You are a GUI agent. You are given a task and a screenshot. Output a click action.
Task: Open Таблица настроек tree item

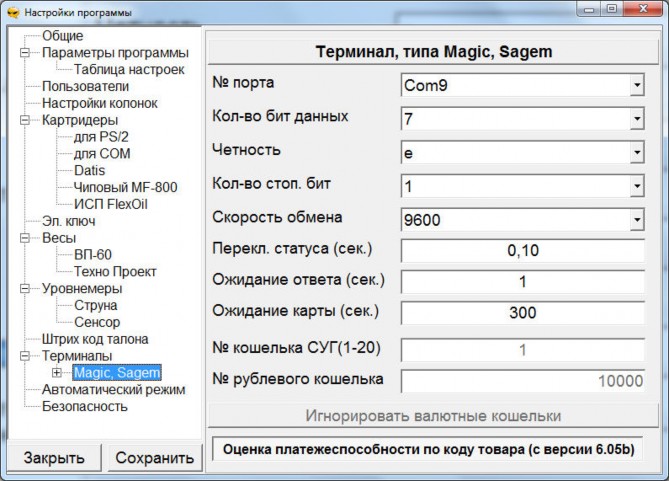point(129,70)
